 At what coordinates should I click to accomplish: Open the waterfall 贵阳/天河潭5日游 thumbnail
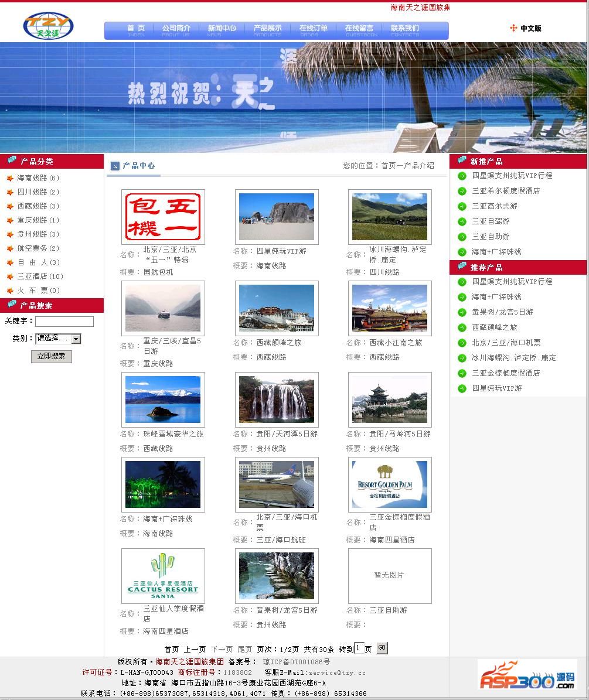pos(277,399)
